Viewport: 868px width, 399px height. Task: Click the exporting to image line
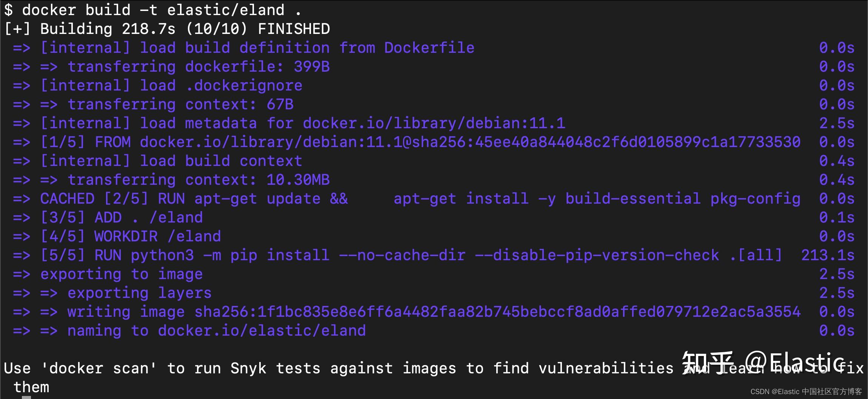coord(121,274)
